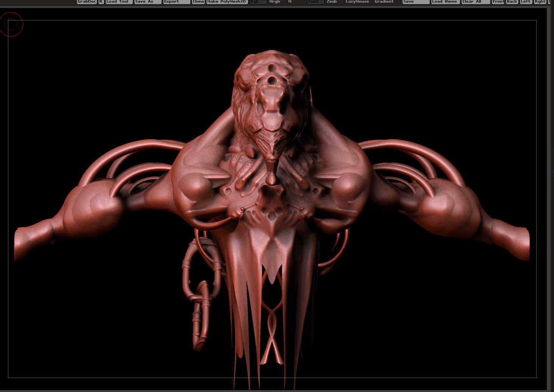Viewport: 554px width, 392px height.
Task: Switch to Zsub sculpt mode
Action: pyautogui.click(x=334, y=2)
